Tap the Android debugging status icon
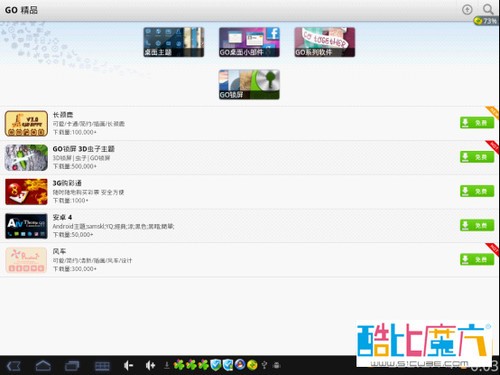The height and width of the screenshot is (375, 500). pyautogui.click(x=276, y=366)
